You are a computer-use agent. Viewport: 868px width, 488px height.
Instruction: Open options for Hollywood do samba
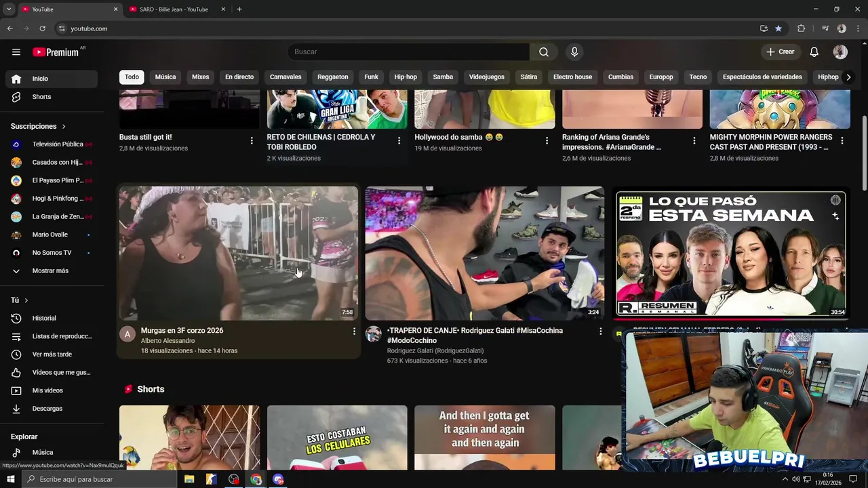pos(547,141)
